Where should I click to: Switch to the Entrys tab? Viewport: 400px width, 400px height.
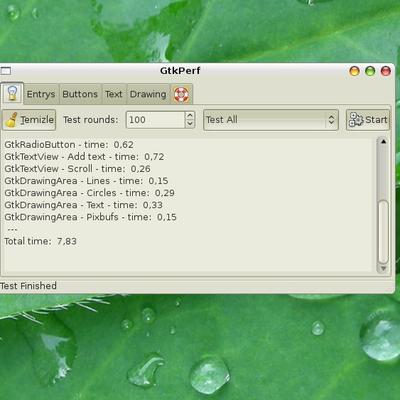point(41,94)
